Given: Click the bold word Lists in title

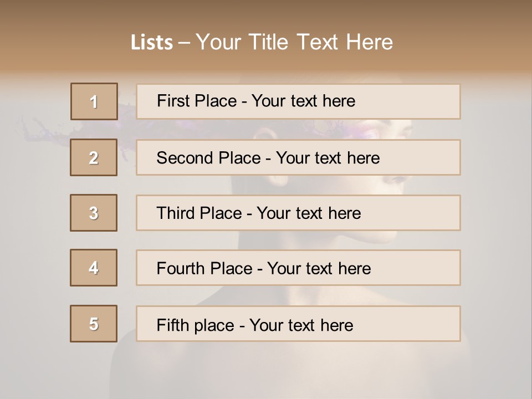Looking at the screenshot, I should click(x=152, y=43).
